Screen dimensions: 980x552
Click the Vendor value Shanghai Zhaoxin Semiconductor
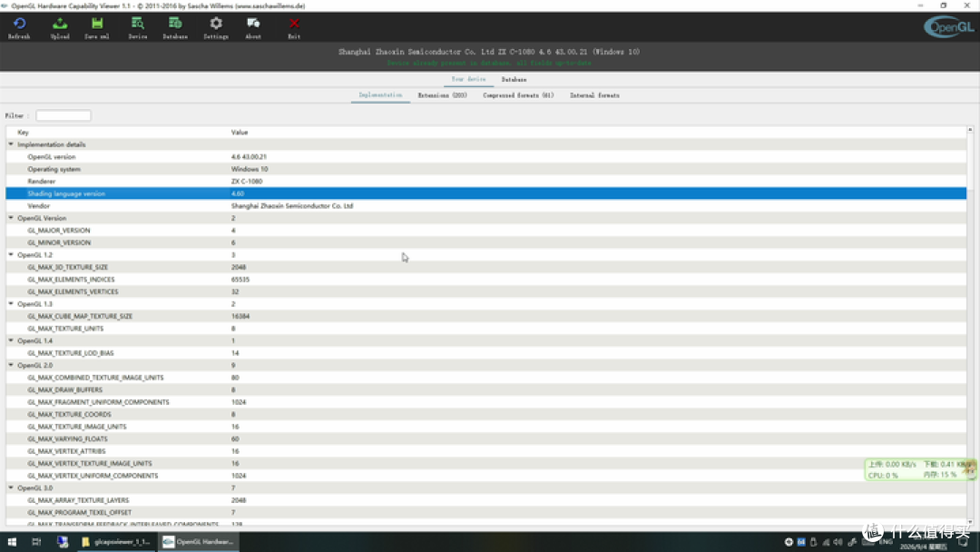click(292, 206)
